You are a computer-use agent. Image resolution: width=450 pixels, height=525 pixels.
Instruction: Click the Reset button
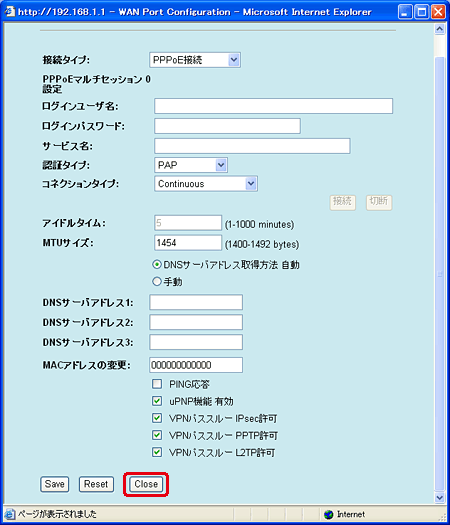pyautogui.click(x=96, y=484)
